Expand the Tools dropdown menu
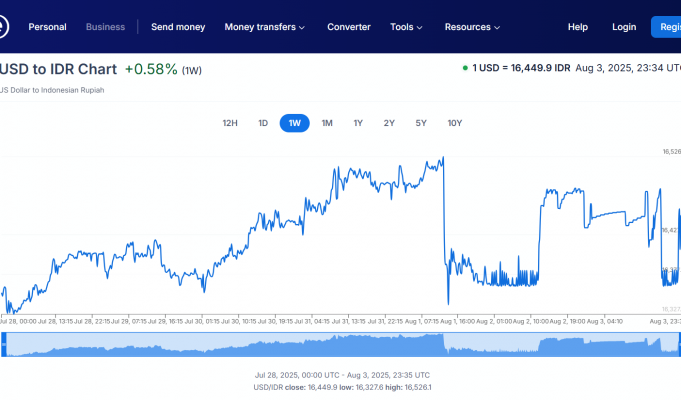 [406, 27]
